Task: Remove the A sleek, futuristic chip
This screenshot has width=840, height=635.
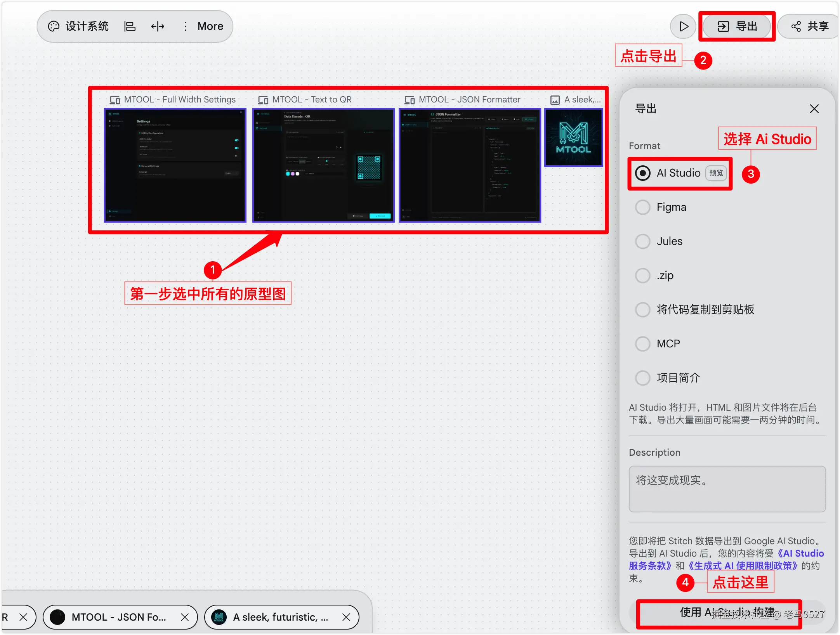Action: pyautogui.click(x=346, y=617)
